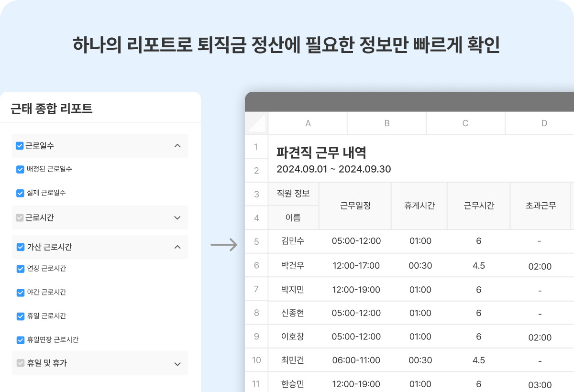Select the name cell 박지민

click(293, 289)
